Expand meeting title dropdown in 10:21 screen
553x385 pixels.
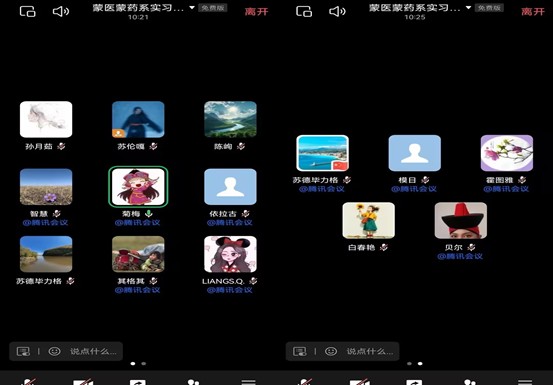(x=192, y=7)
